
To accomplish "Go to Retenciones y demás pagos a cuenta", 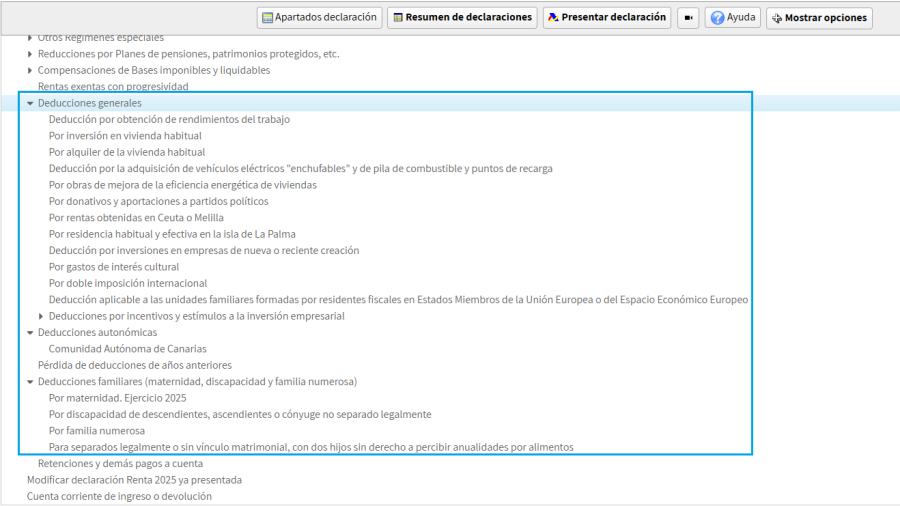I will (120, 463).
